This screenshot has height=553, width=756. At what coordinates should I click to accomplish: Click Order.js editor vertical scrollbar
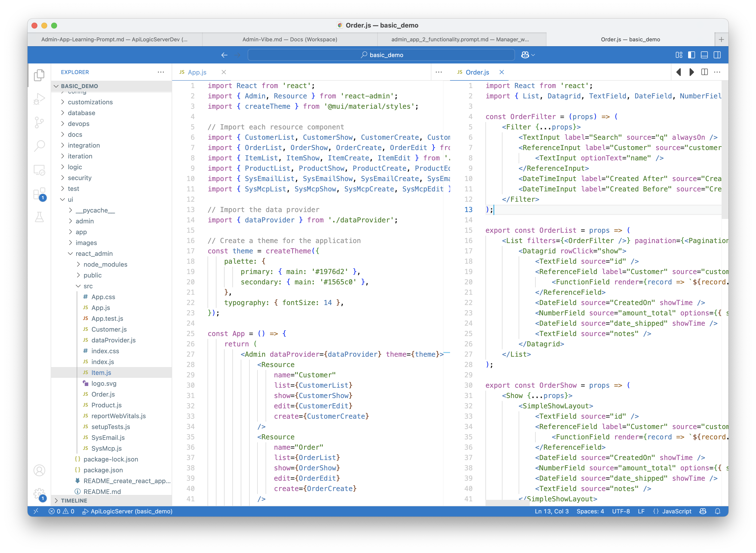tap(725, 150)
